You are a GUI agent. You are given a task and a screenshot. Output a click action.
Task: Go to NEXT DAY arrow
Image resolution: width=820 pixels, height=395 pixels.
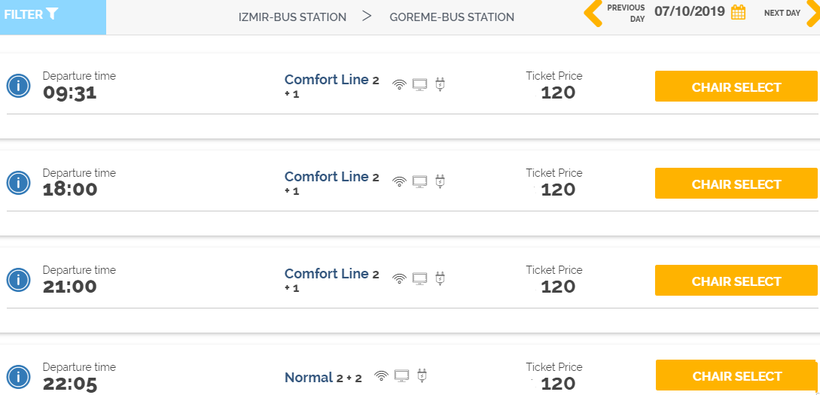[x=813, y=14]
